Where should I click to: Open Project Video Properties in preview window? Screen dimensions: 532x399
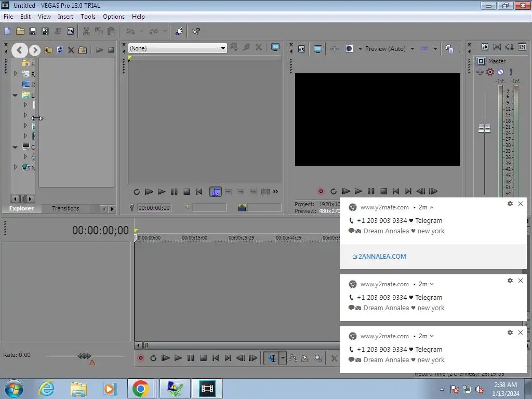[302, 49]
